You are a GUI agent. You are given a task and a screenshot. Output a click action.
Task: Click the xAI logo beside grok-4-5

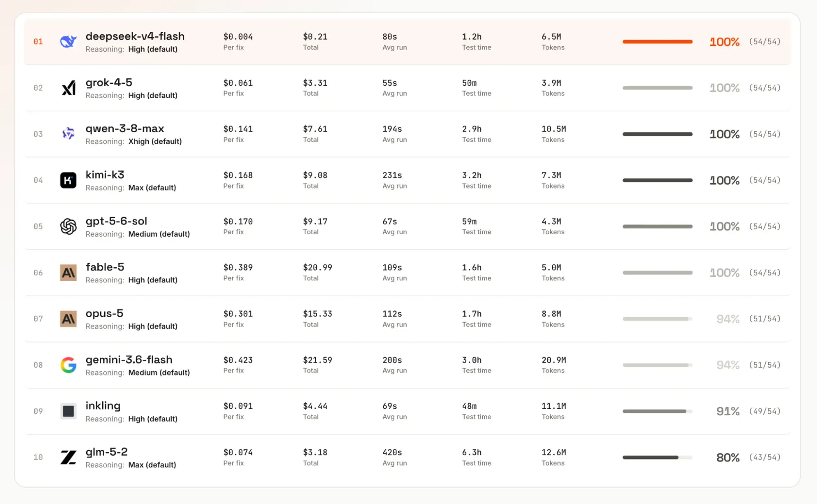click(68, 88)
